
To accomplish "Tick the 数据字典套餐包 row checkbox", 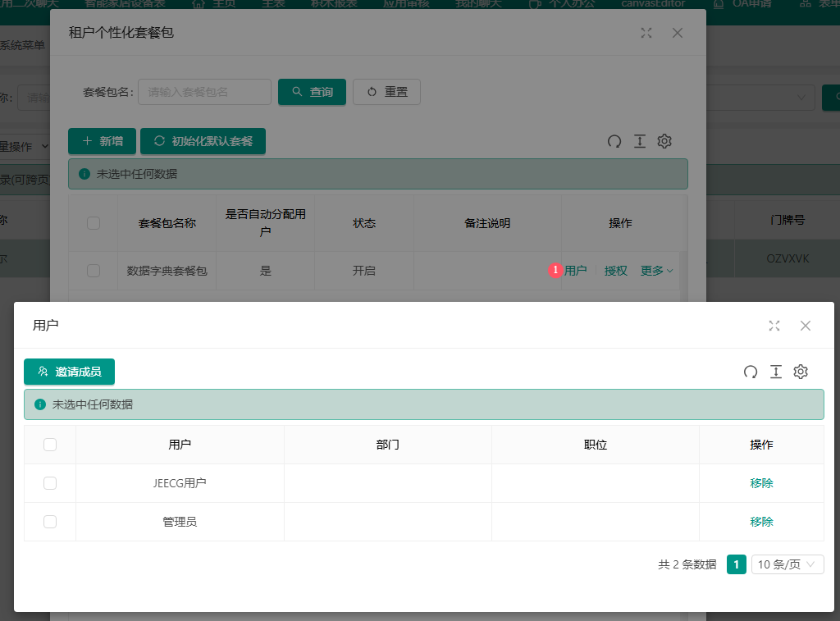I will (x=94, y=271).
